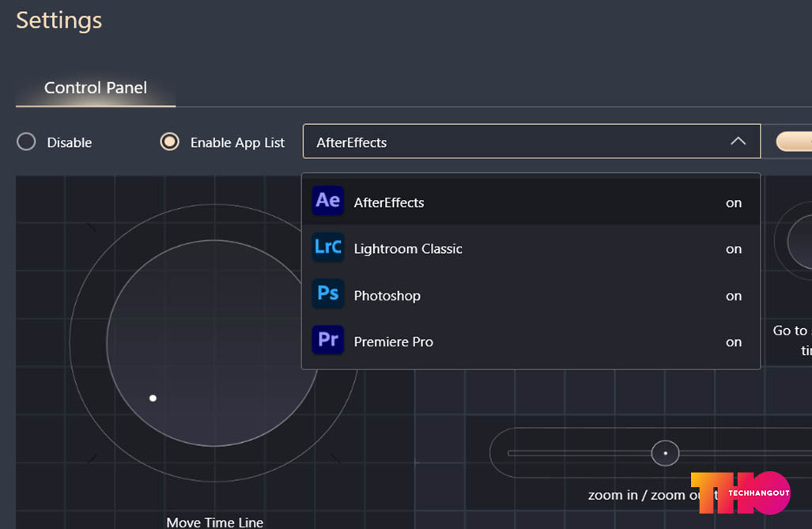This screenshot has width=812, height=529.
Task: Choose Premiere Pro from the app list
Action: pyautogui.click(x=531, y=340)
